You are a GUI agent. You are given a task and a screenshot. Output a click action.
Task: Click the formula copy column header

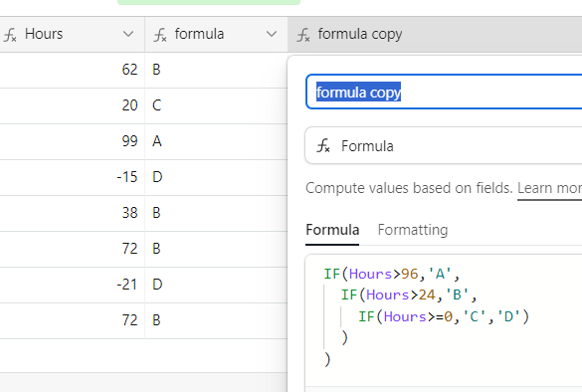[435, 35]
